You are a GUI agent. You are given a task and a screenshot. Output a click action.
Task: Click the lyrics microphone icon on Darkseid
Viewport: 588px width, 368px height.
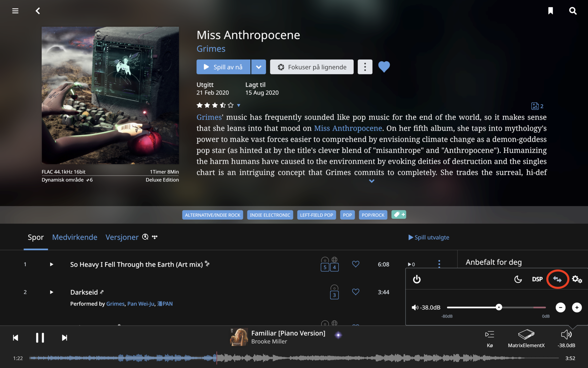[102, 292]
